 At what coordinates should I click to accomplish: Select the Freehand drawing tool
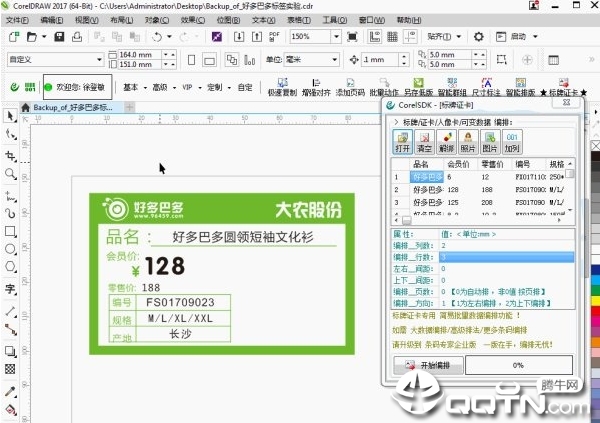tap(10, 196)
